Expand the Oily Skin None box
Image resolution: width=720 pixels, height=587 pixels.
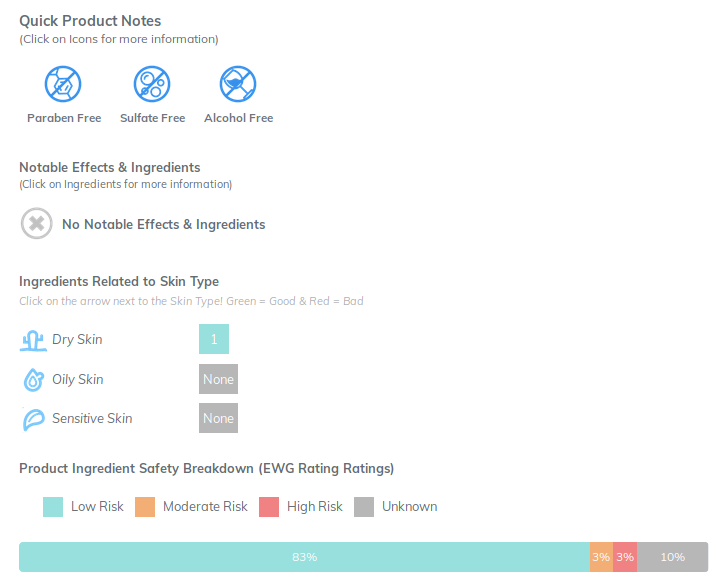[x=219, y=379]
